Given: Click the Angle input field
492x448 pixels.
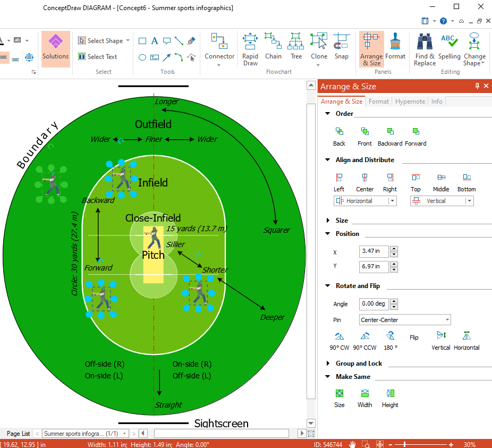Looking at the screenshot, I should tap(374, 304).
